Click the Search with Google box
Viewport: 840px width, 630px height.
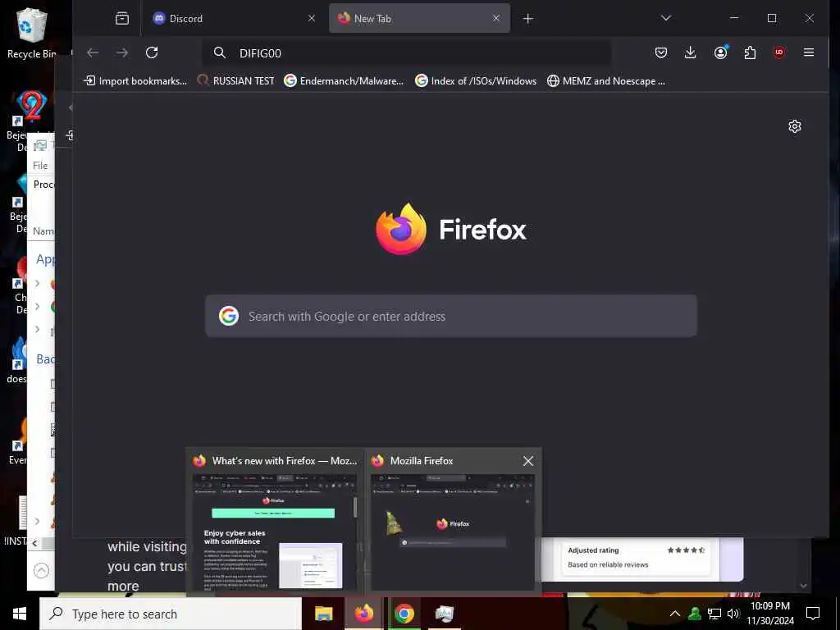click(x=451, y=316)
